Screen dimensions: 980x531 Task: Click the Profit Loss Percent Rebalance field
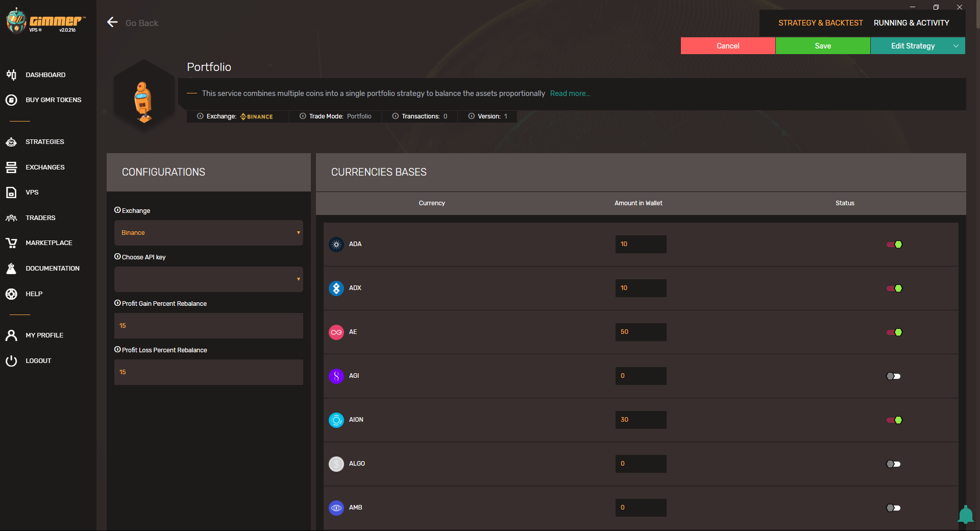click(x=209, y=372)
